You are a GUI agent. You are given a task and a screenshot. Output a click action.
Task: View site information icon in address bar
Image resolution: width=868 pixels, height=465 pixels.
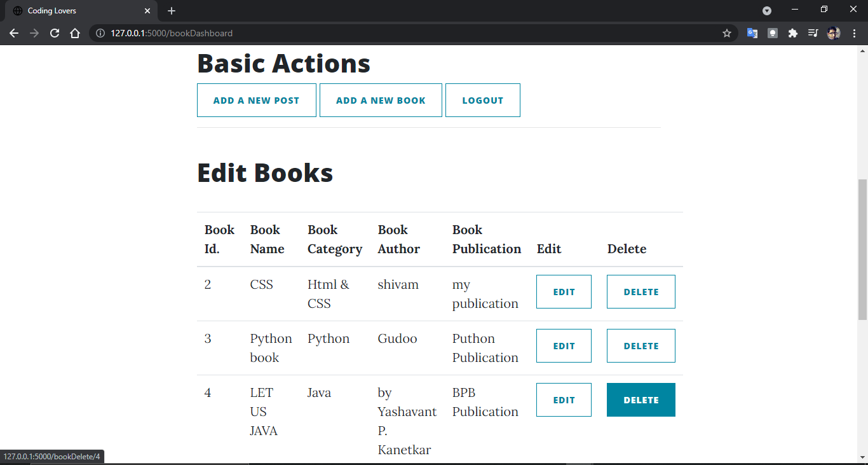point(100,33)
